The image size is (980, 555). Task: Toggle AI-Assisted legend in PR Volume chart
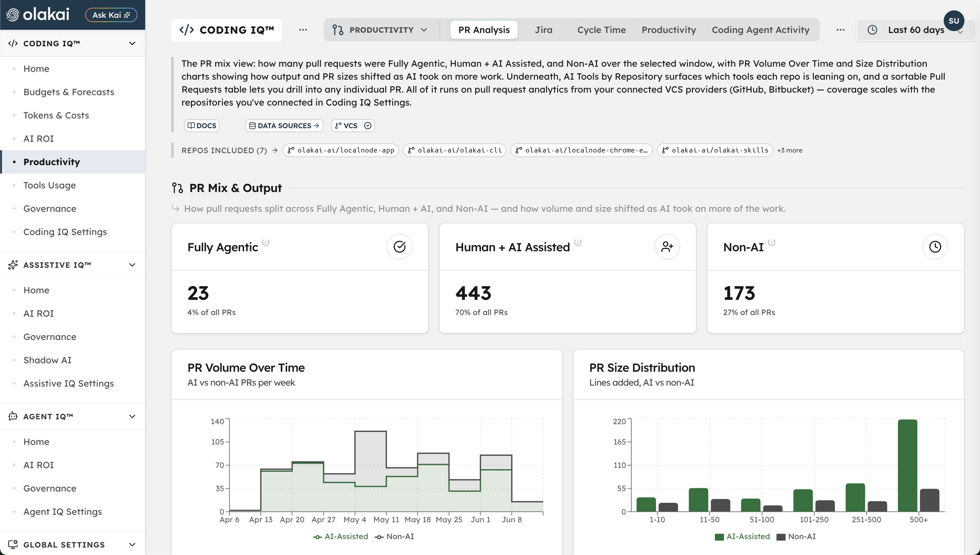point(340,536)
